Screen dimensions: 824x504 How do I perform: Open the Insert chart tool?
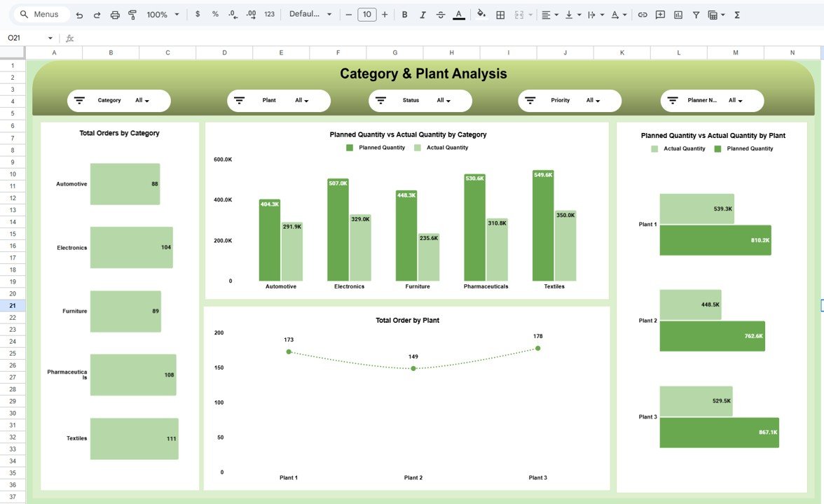tap(678, 14)
